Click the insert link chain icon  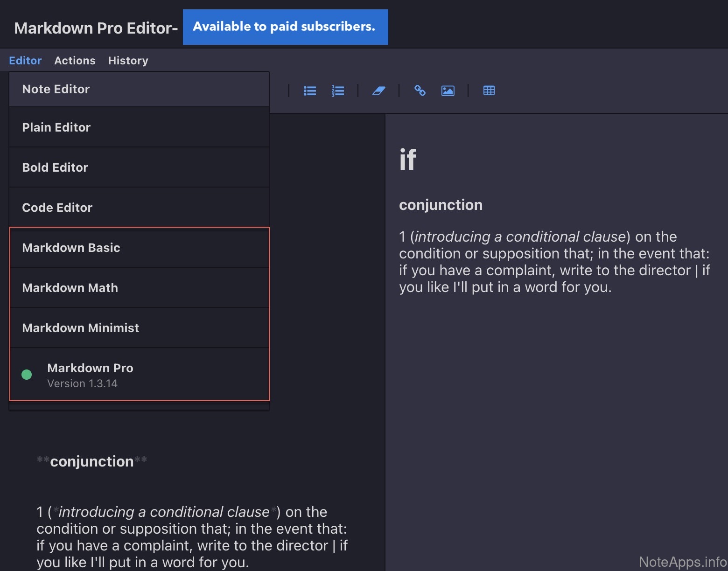tap(420, 91)
